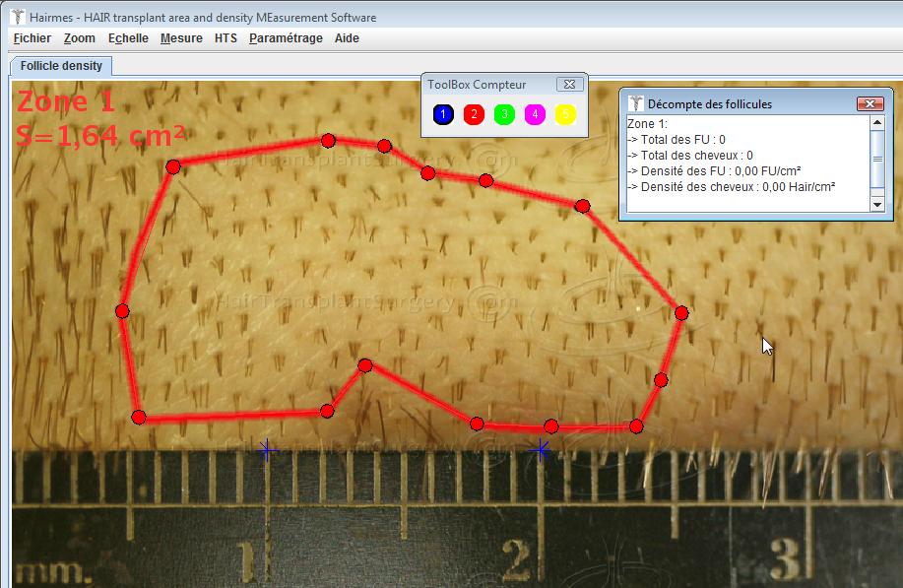
Task: Pick the yellow counter number 5
Action: coord(565,114)
